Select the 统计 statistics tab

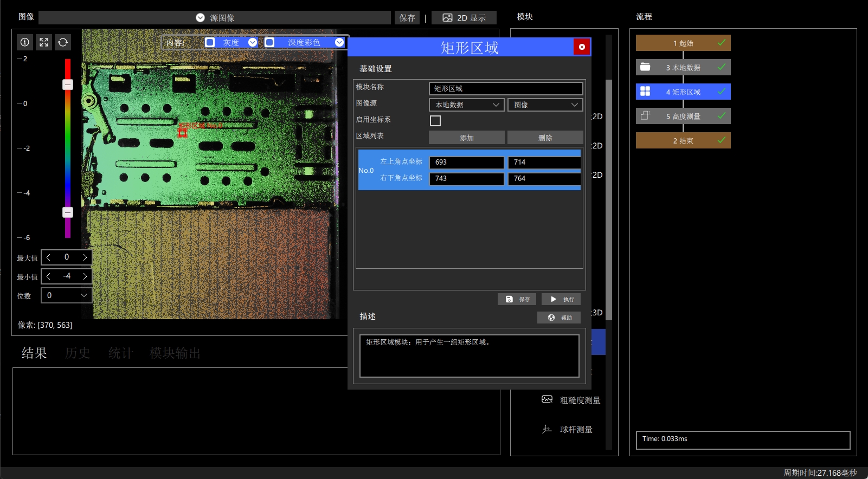click(121, 353)
